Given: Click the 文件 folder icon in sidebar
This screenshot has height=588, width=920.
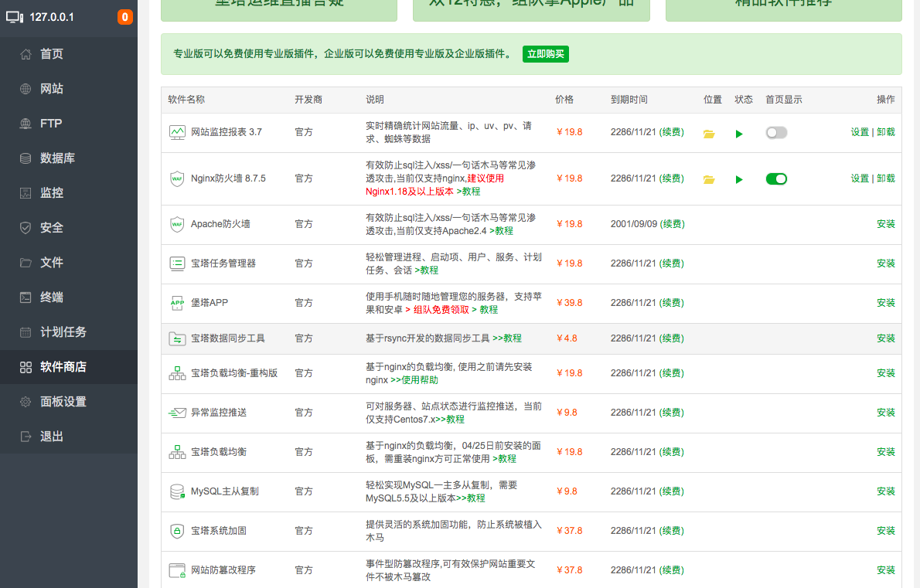Looking at the screenshot, I should (x=26, y=263).
